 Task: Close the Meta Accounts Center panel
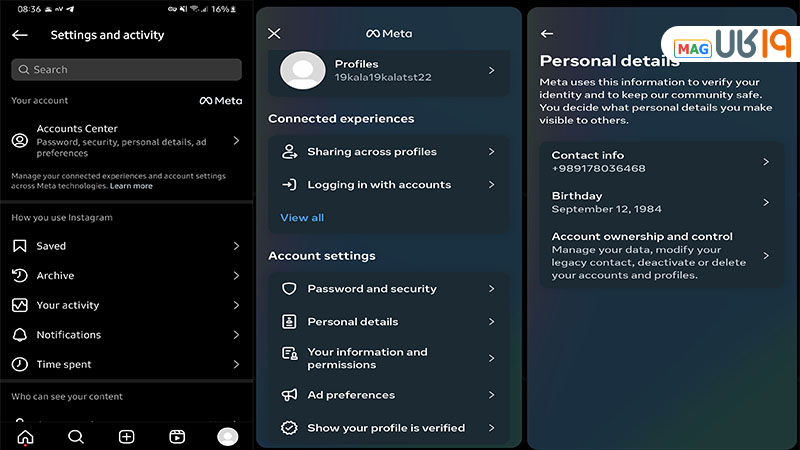(x=275, y=33)
